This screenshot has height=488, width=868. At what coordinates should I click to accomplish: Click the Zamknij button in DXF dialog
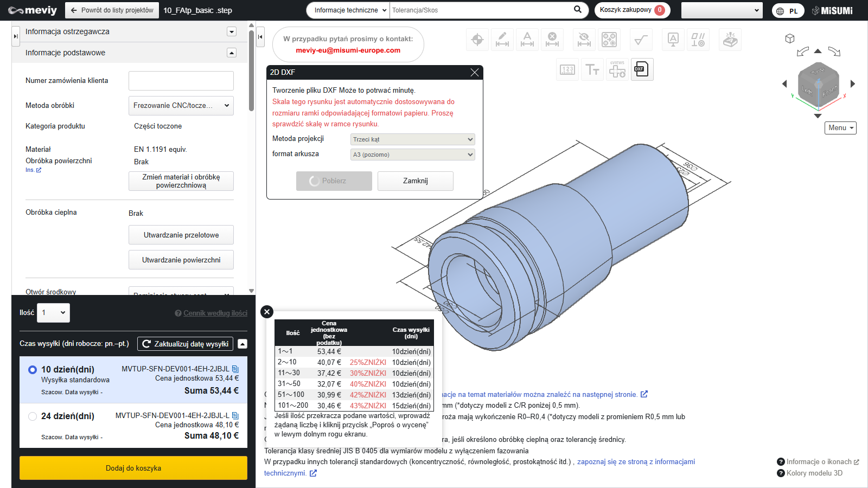(x=415, y=181)
